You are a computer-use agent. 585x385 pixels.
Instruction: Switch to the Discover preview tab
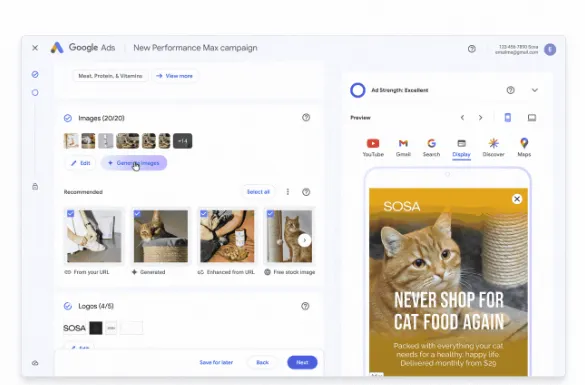[493, 148]
